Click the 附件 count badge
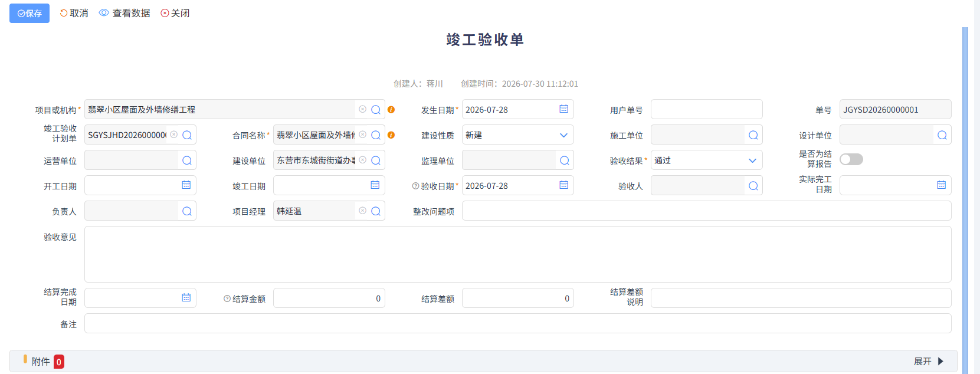The width and height of the screenshot is (980, 374). (59, 362)
